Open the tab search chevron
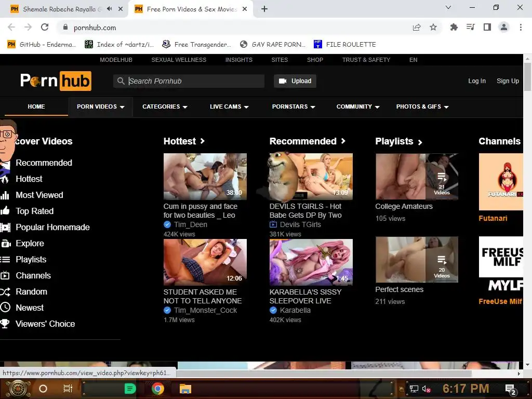 coord(448,7)
